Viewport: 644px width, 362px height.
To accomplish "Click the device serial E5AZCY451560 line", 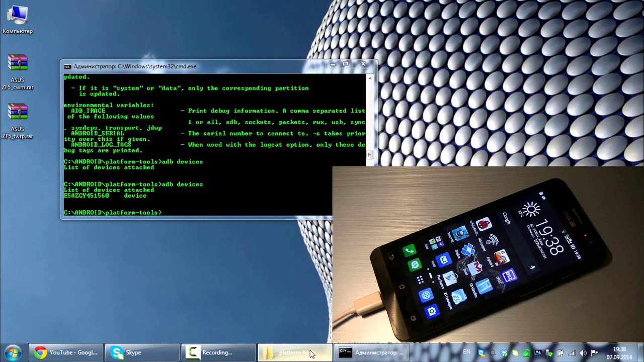I will coord(105,196).
